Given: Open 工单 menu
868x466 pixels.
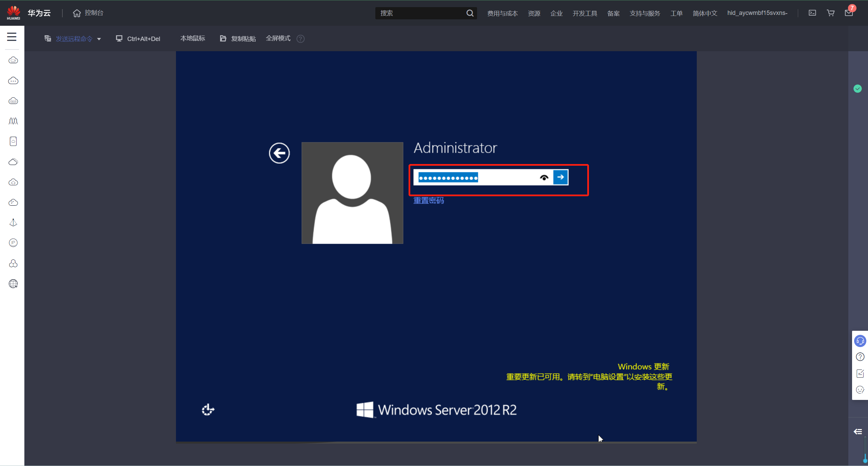Looking at the screenshot, I should (x=676, y=13).
